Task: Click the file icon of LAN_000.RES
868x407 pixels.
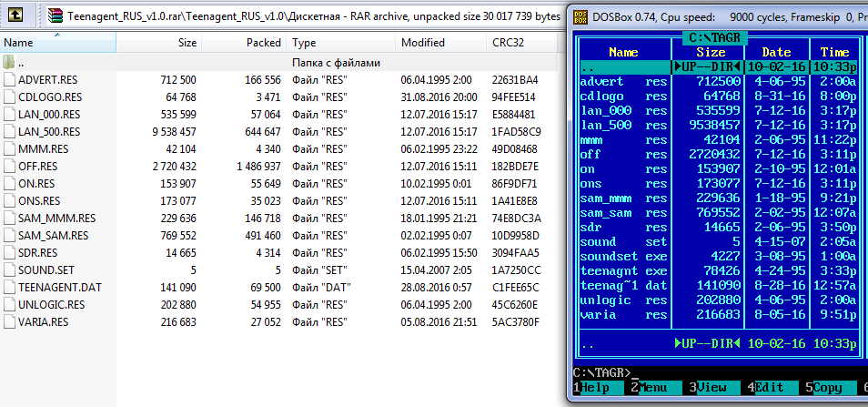Action: (9, 115)
